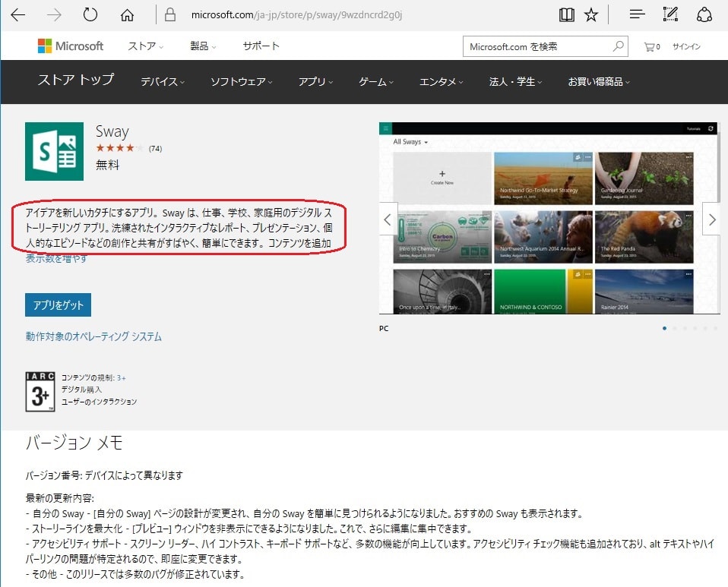This screenshot has width=728, height=587.
Task: Expand the 製品 dropdown menu
Action: (203, 46)
